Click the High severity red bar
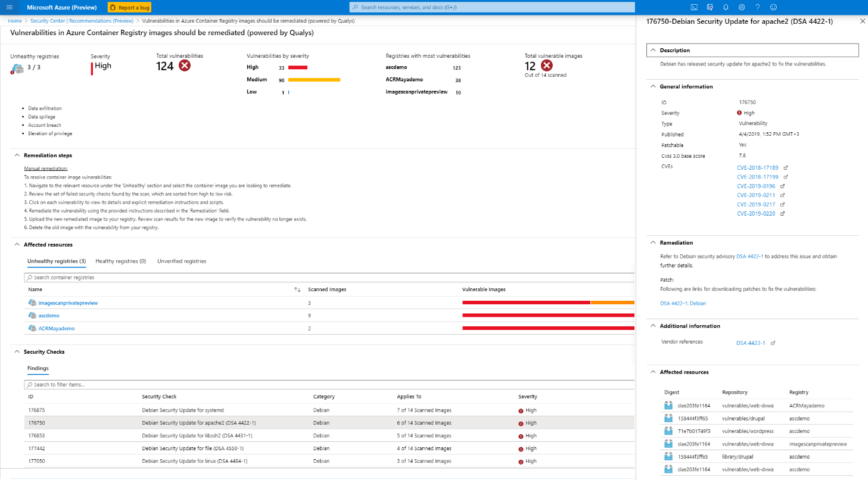The image size is (868, 480). pos(297,68)
